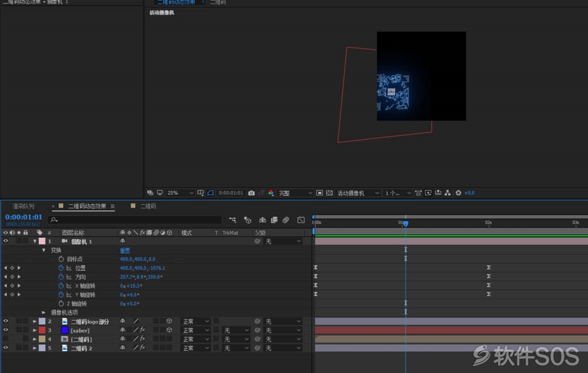Hide the 摄像机 1 layer
The width and height of the screenshot is (588, 373).
[5, 241]
